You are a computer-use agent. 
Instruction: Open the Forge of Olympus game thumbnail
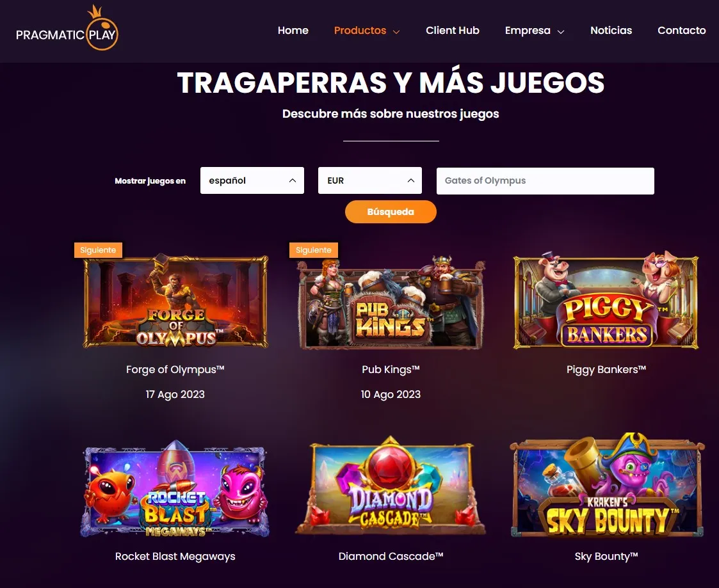click(x=175, y=301)
